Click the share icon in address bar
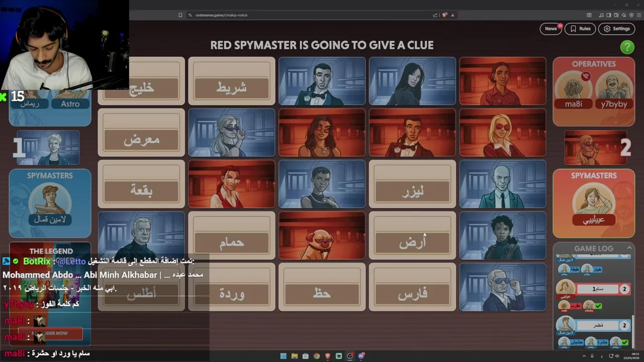 point(435,15)
